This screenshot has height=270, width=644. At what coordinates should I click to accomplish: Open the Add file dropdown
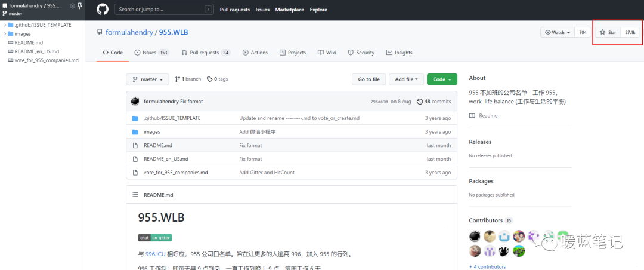(406, 79)
